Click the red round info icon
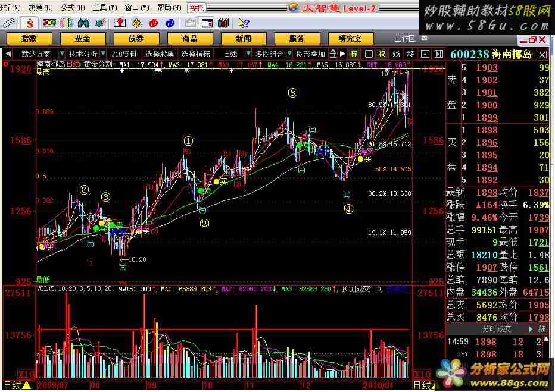Screen dimensions: 555x392 pyautogui.click(x=154, y=23)
